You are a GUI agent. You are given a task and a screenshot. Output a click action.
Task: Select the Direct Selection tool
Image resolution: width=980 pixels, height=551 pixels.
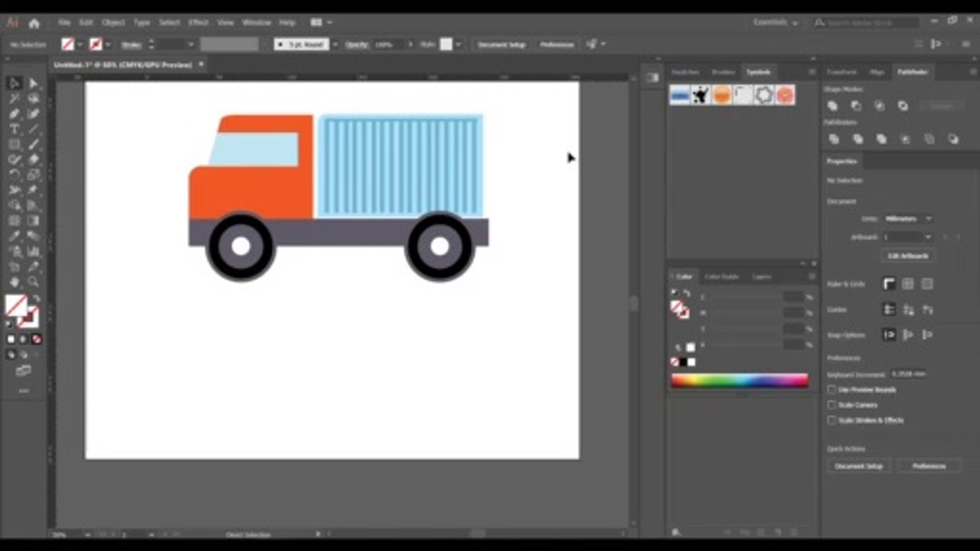[33, 83]
